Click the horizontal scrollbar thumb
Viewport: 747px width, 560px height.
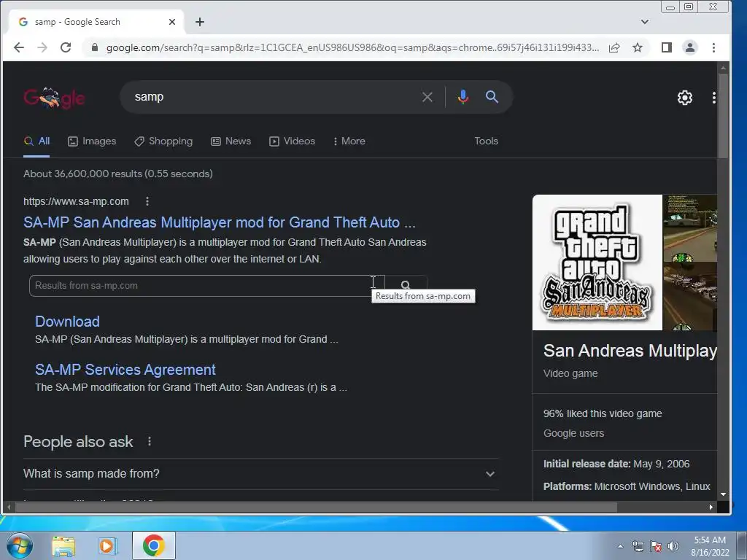(x=317, y=507)
